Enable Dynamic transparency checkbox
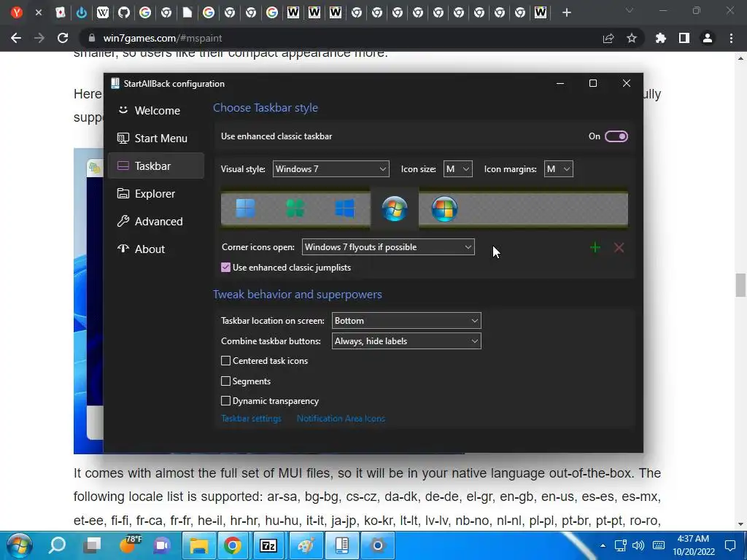 coord(226,401)
